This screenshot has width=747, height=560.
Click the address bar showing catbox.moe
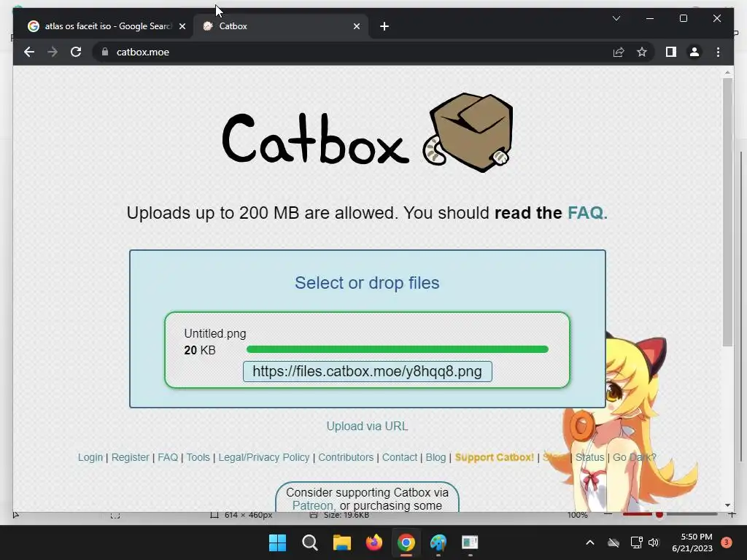[x=352, y=52]
